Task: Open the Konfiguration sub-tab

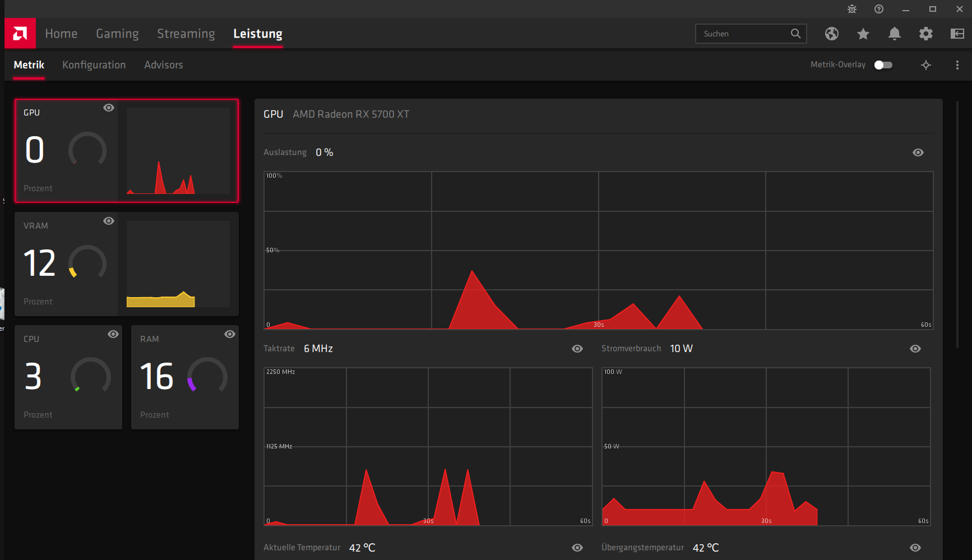Action: pos(94,65)
